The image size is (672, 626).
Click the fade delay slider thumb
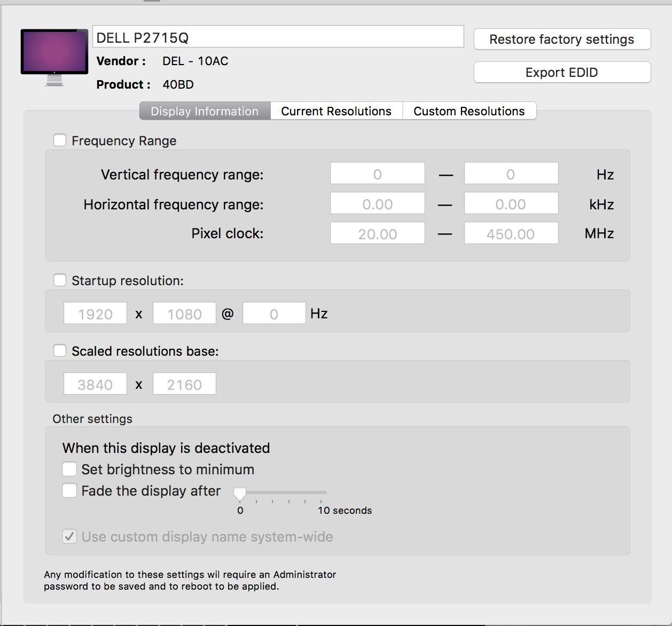(x=240, y=494)
